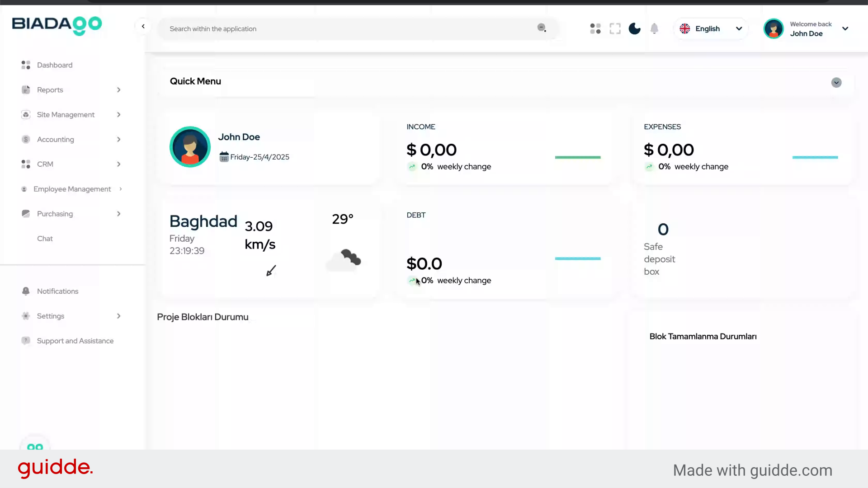
Task: Enter fullscreen mode via header icon
Action: coord(615,28)
